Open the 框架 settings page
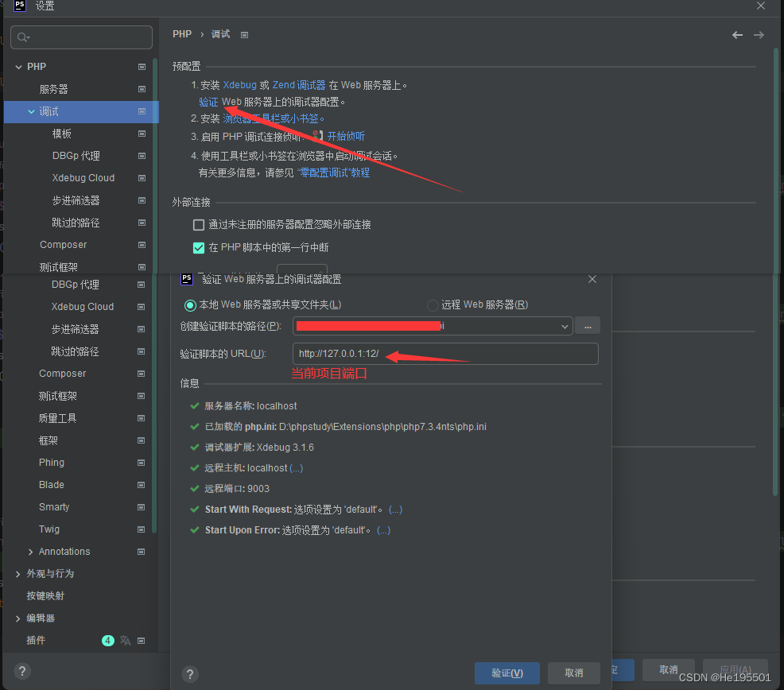The height and width of the screenshot is (690, 784). (x=48, y=440)
